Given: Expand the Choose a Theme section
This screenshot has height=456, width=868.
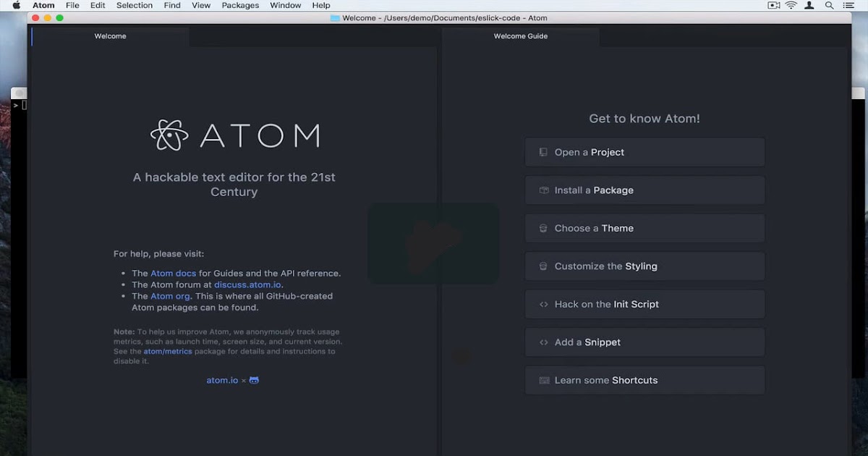Looking at the screenshot, I should click(x=644, y=228).
